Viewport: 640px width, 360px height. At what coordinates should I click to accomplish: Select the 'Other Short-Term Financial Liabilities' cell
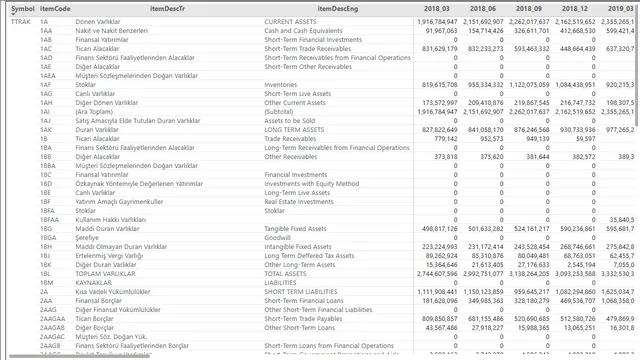(x=318, y=309)
